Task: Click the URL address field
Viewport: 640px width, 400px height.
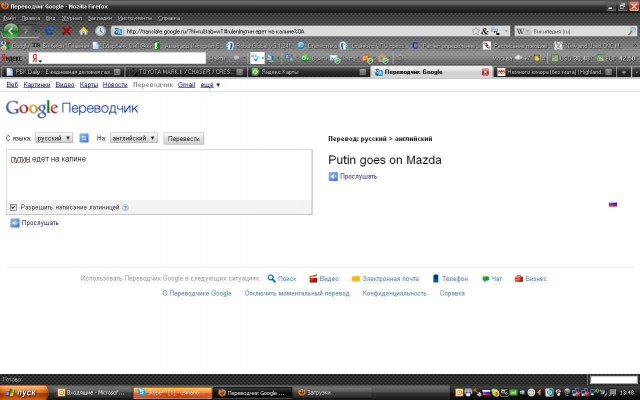Action: pos(296,31)
